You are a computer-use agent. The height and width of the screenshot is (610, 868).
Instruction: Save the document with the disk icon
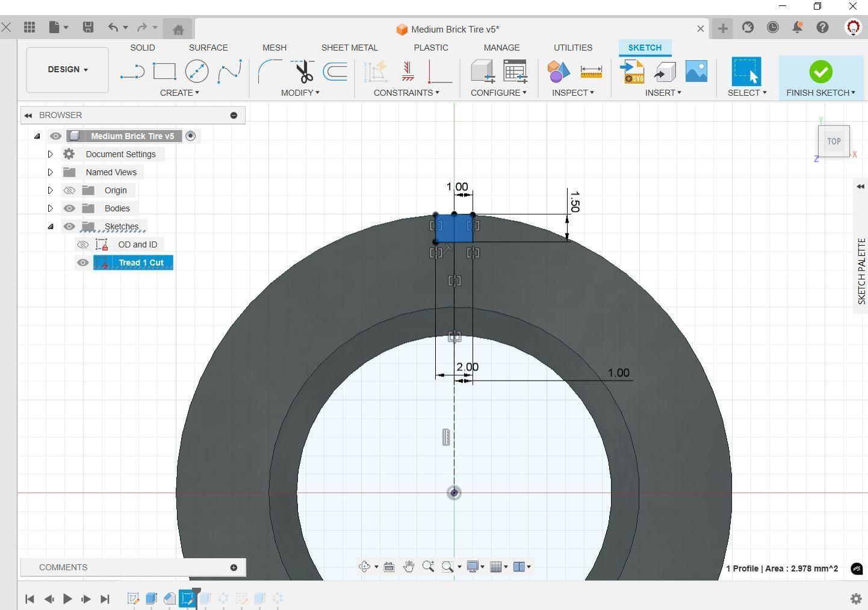tap(88, 27)
